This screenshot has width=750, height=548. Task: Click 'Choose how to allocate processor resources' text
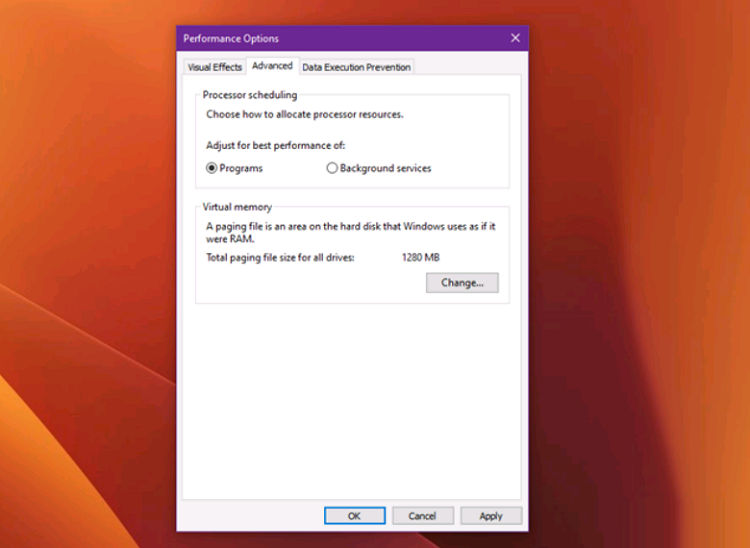305,114
